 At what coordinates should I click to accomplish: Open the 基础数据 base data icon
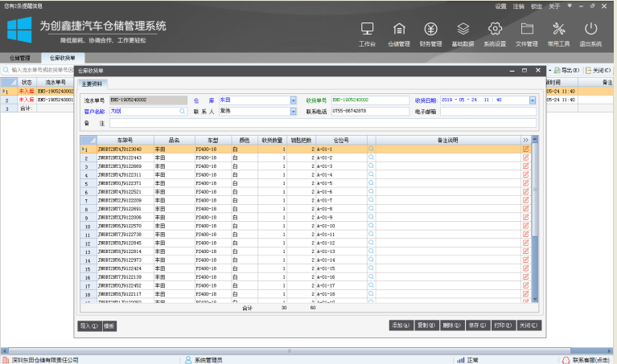tap(463, 29)
